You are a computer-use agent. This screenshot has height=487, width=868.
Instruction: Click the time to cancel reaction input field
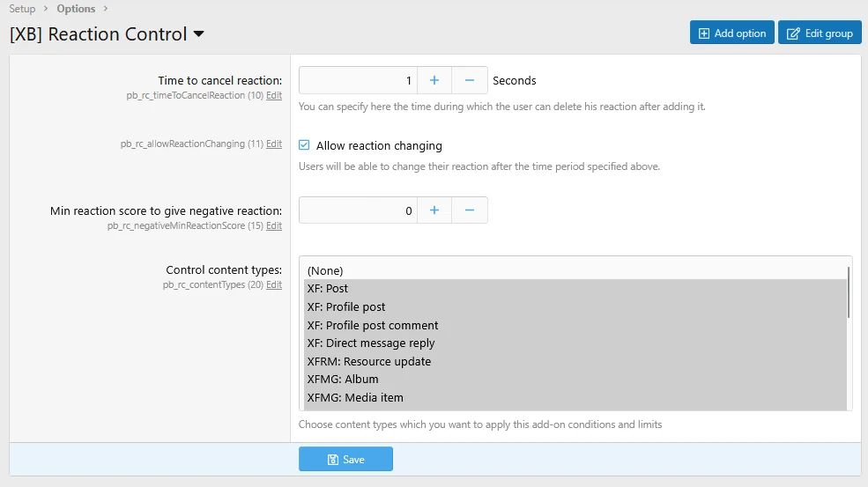click(x=358, y=80)
